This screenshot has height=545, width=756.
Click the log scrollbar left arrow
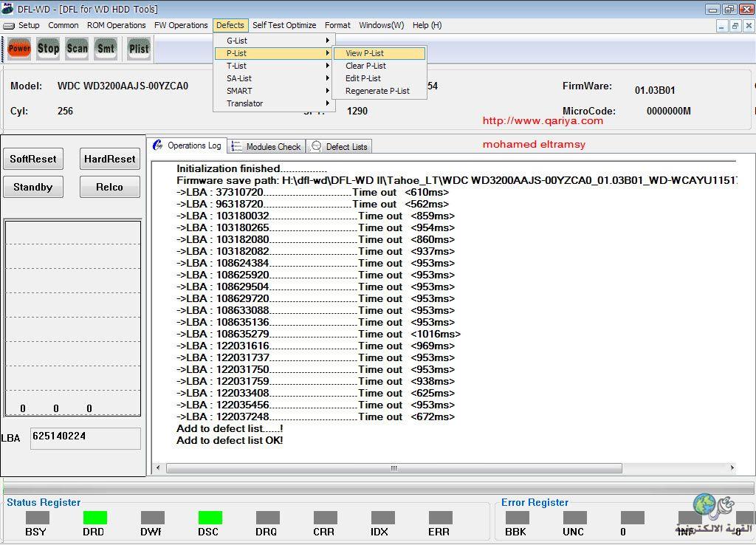tap(158, 468)
